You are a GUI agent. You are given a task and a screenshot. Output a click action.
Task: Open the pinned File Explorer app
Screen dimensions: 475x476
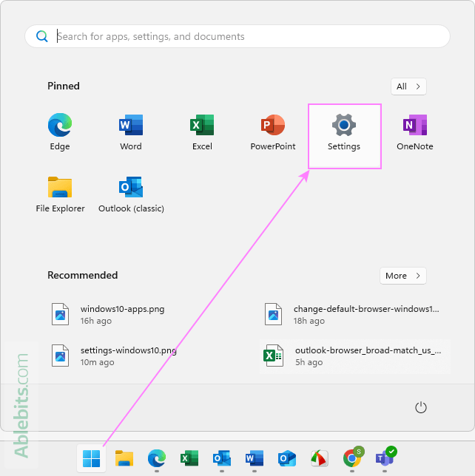click(x=60, y=194)
